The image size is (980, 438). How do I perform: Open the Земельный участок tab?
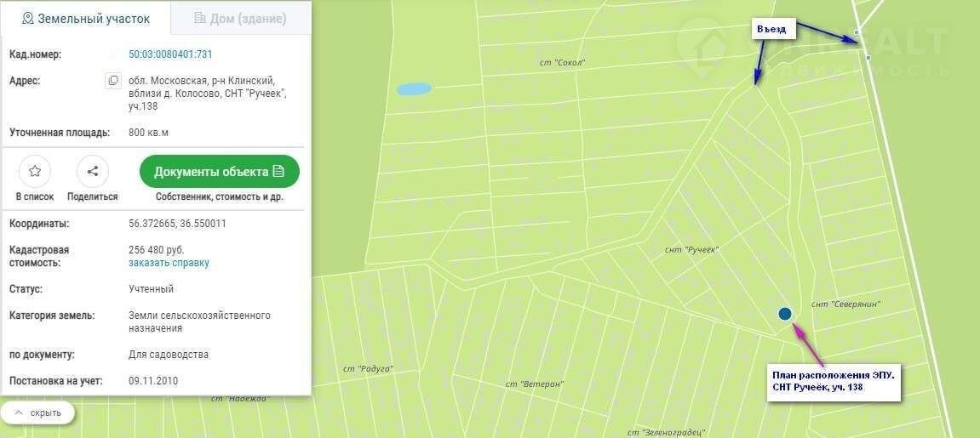point(86,18)
